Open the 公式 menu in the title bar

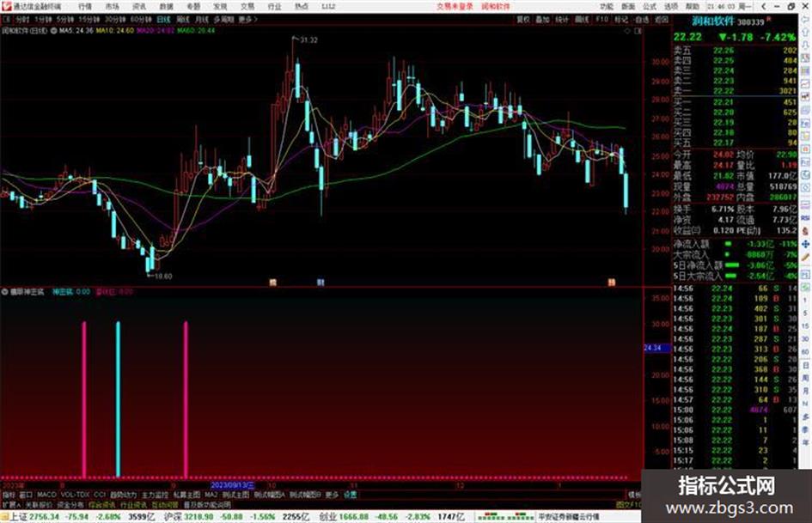click(650, 6)
